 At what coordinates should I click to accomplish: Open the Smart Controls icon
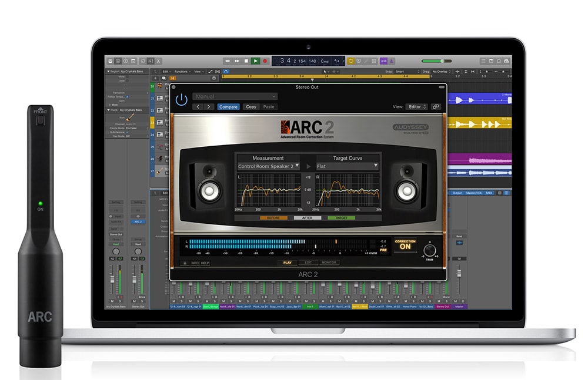143,60
